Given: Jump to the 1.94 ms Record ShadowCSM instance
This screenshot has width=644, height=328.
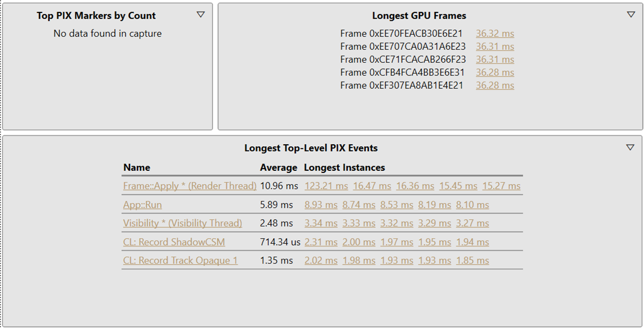Looking at the screenshot, I should pyautogui.click(x=473, y=242).
